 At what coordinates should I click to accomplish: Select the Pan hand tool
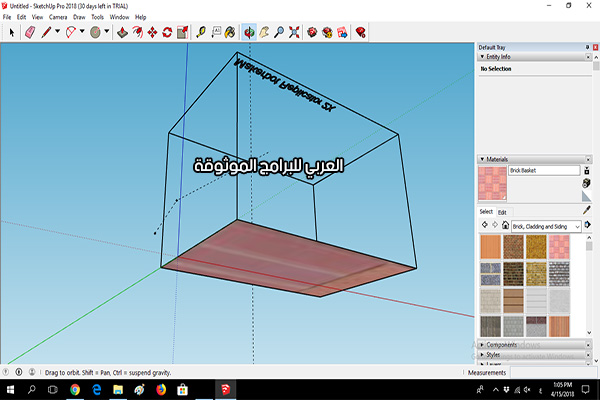point(264,33)
